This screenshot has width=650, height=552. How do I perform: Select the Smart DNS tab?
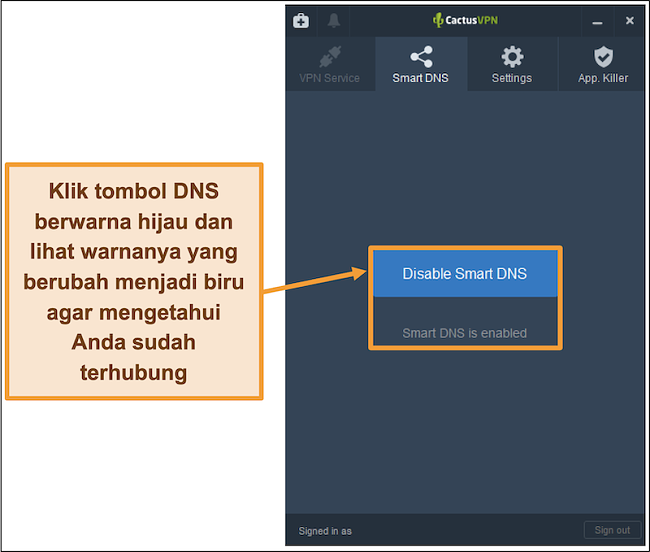(x=421, y=64)
